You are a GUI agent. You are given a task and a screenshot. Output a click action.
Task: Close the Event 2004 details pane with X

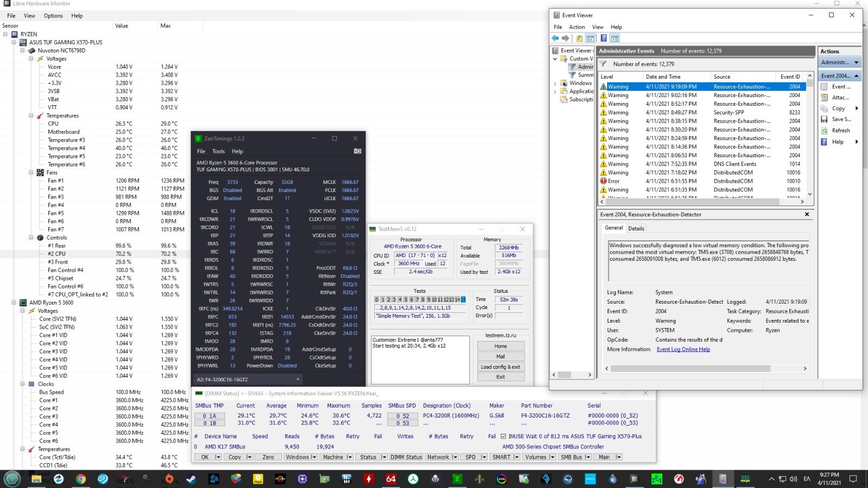(x=807, y=214)
